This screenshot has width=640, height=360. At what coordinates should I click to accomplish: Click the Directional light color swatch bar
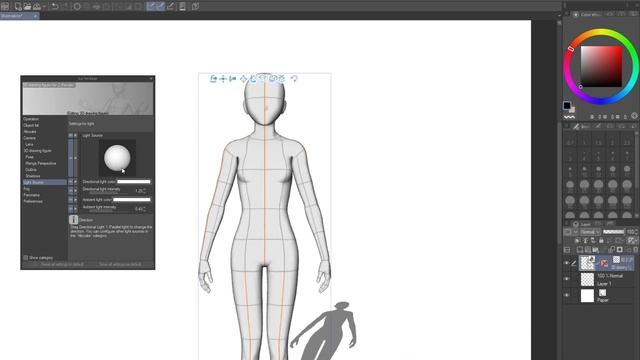pyautogui.click(x=134, y=182)
